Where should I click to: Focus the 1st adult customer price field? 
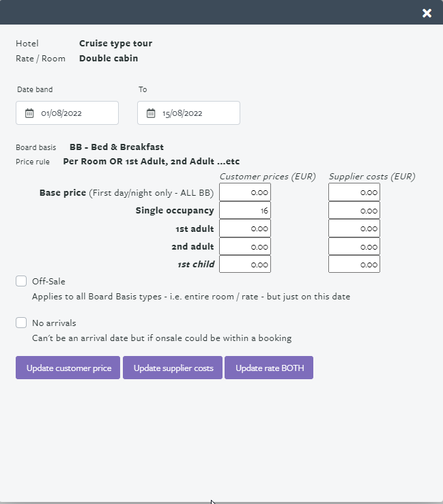pos(245,228)
